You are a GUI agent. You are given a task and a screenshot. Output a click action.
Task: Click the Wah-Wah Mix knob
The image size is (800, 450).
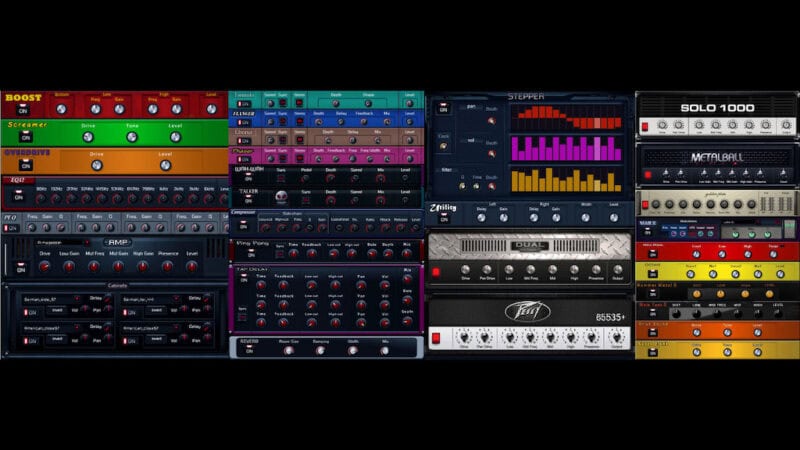coord(381,179)
